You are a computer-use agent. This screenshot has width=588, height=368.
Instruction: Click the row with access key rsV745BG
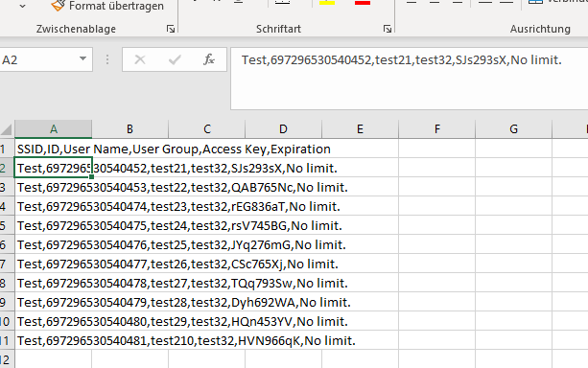pyautogui.click(x=179, y=225)
